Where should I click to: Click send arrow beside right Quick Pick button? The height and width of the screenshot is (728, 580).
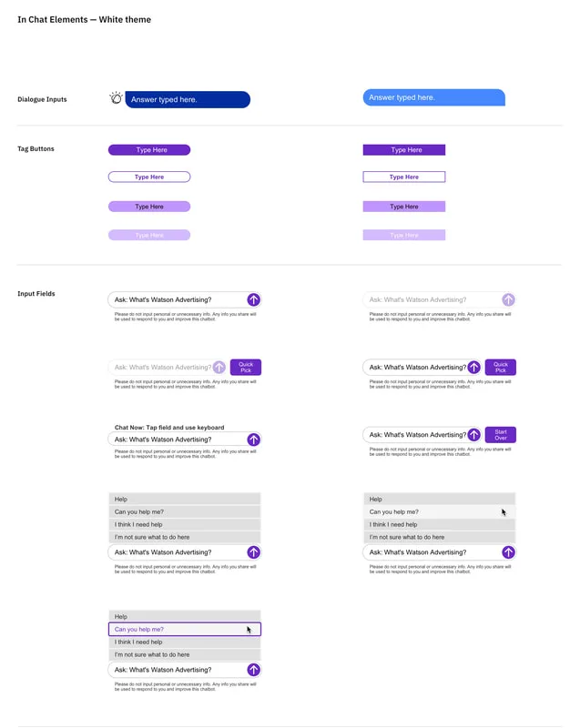[x=473, y=368]
